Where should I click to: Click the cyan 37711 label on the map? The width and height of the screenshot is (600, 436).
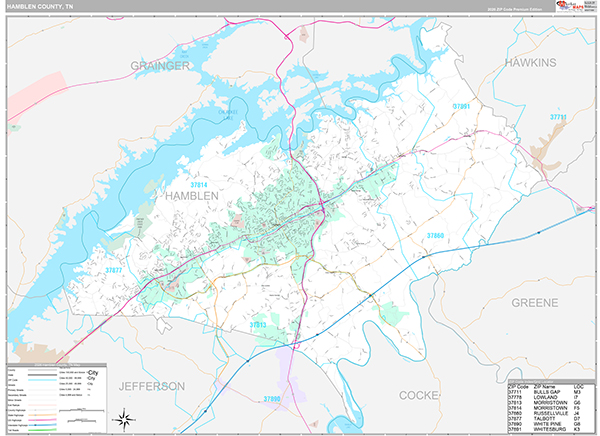(x=558, y=117)
